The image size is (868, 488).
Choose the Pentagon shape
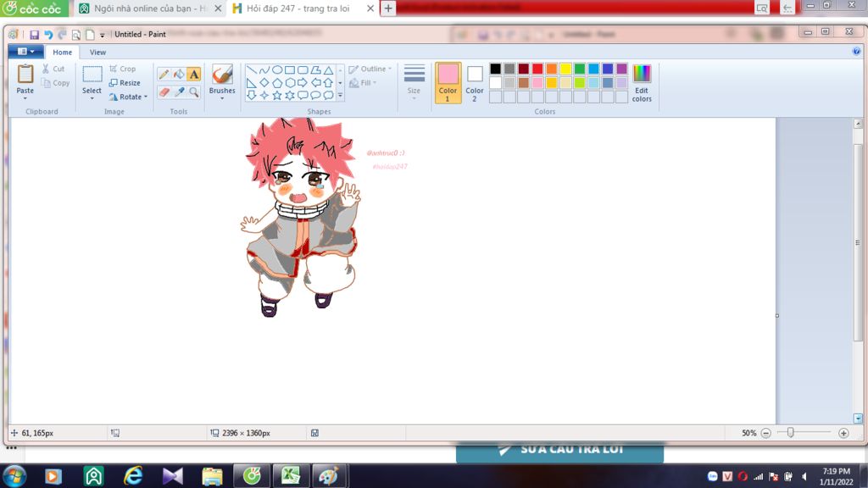pyautogui.click(x=277, y=83)
